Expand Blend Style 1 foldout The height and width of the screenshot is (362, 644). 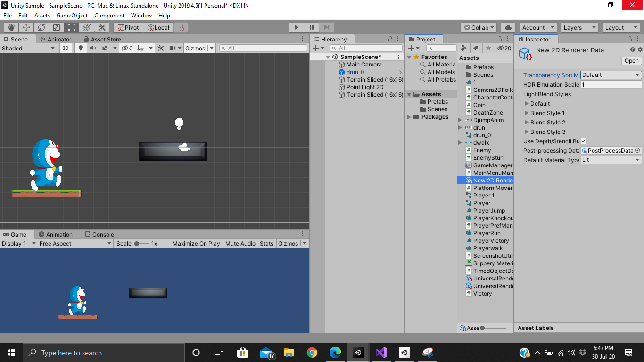[x=527, y=113]
